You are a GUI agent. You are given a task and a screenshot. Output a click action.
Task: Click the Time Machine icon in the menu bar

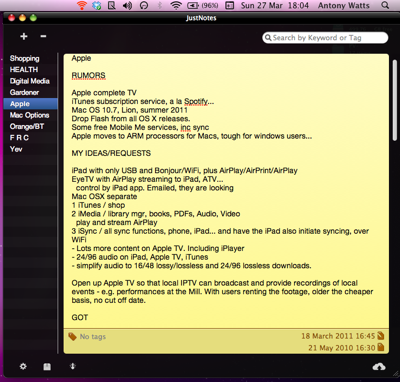pos(144,5)
